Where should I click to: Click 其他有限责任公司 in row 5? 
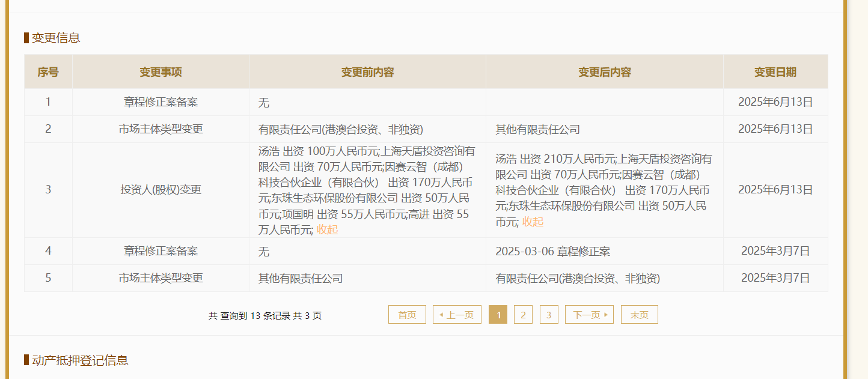tap(301, 278)
